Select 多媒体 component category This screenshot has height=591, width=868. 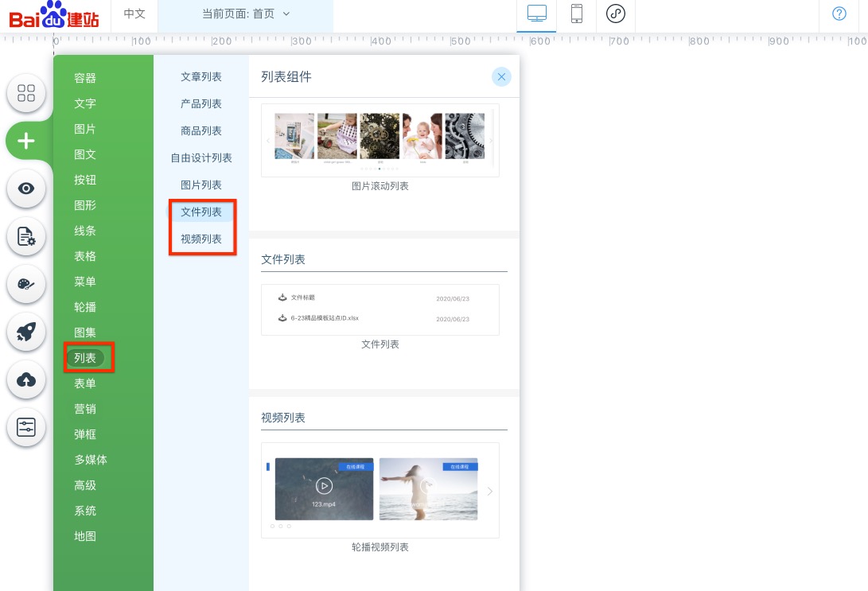91,460
